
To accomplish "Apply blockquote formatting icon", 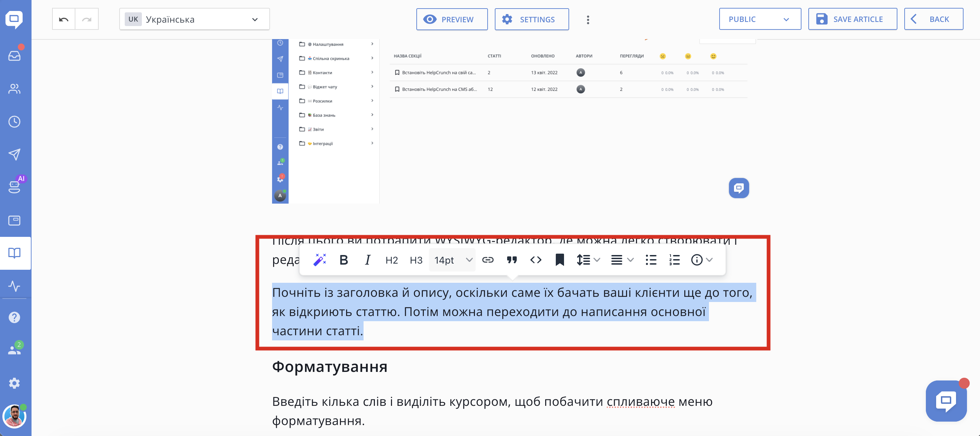I will (512, 260).
